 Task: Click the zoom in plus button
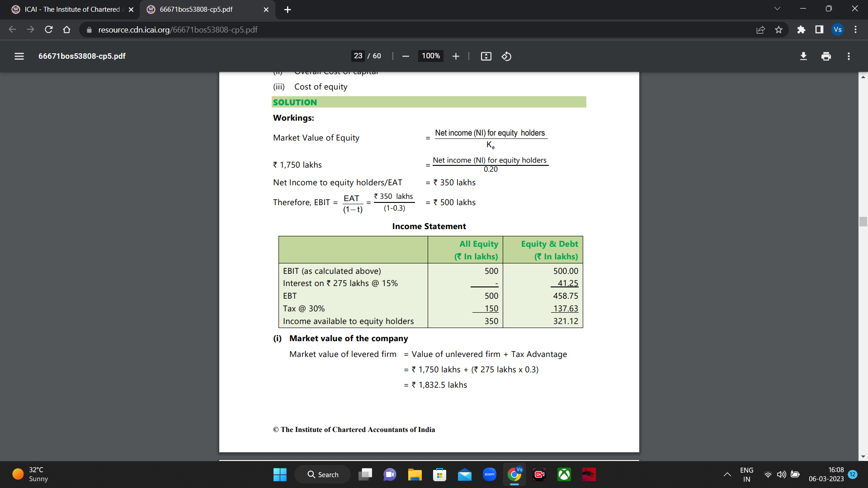coord(456,56)
